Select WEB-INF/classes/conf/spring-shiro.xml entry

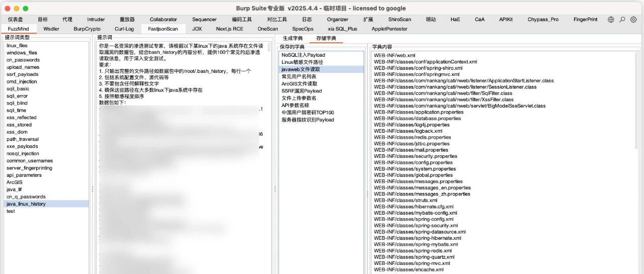point(418,68)
